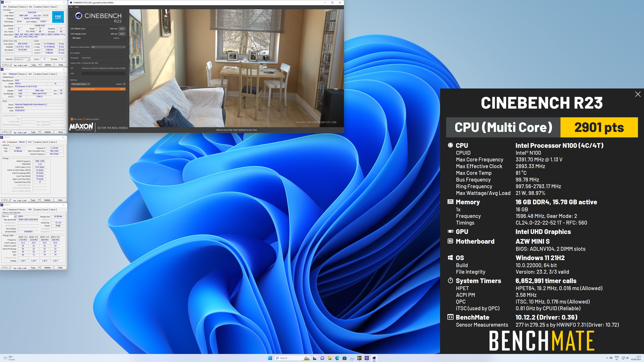Image resolution: width=644 pixels, height=362 pixels.
Task: Click the rendered room image in Cinebench
Action: click(x=236, y=68)
